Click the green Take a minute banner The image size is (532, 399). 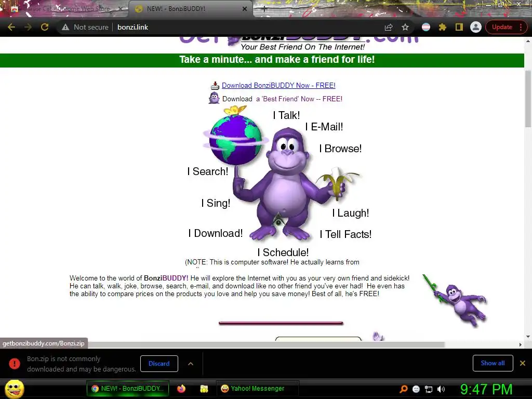[262, 60]
